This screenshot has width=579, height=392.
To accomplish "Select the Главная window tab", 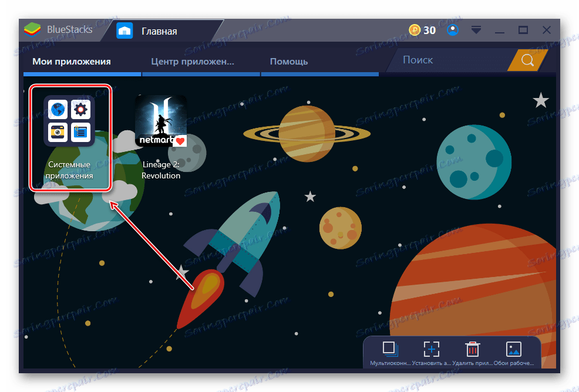I will point(163,31).
